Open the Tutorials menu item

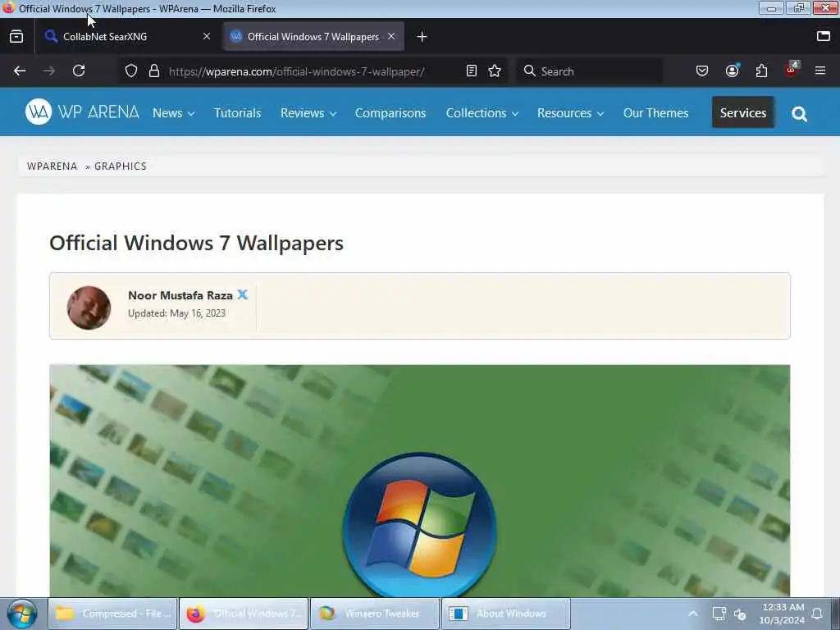click(237, 113)
